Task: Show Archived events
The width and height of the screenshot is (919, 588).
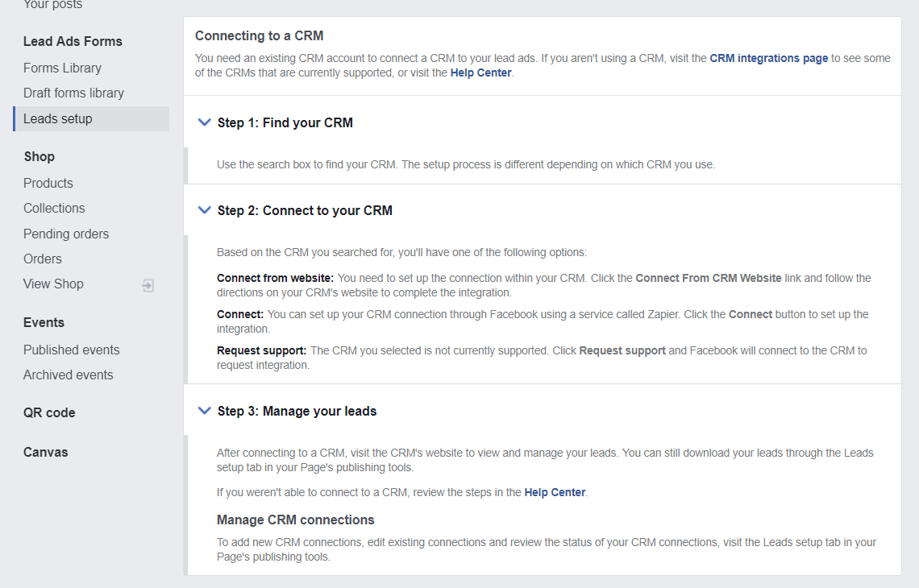Action: [x=69, y=375]
